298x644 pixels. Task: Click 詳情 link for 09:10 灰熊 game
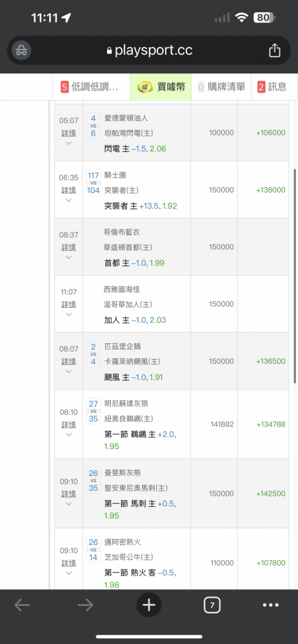[x=69, y=494]
